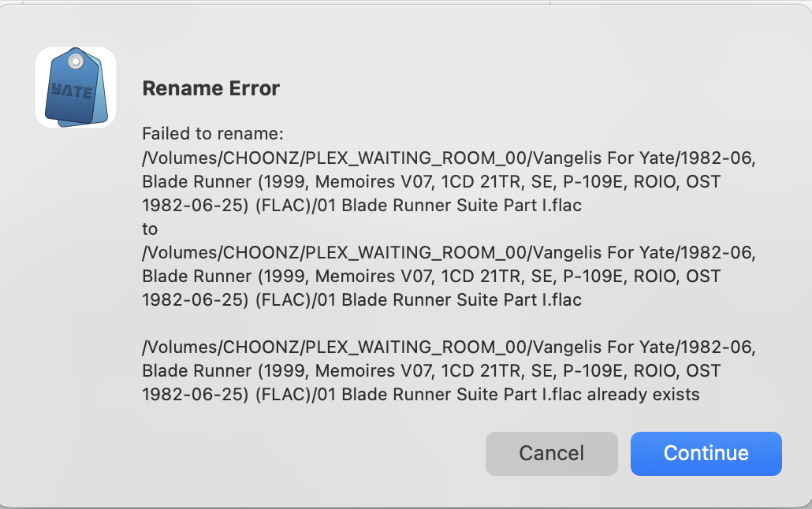Click the 'already exists' message text
This screenshot has width=812, height=509.
tap(643, 394)
